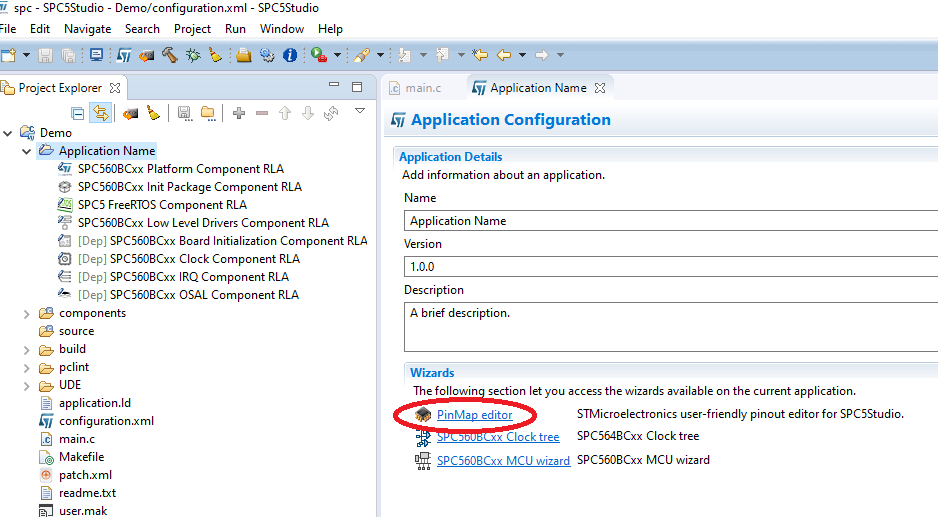Viewport: 938px width, 517px height.
Task: Click generate chip icon in Project Explorer toolbar
Action: coord(130,113)
